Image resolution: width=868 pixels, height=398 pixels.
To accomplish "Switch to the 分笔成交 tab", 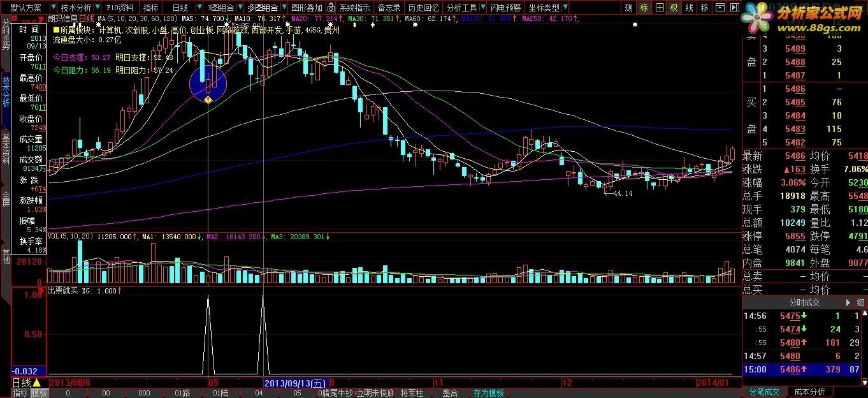I will point(764,392).
